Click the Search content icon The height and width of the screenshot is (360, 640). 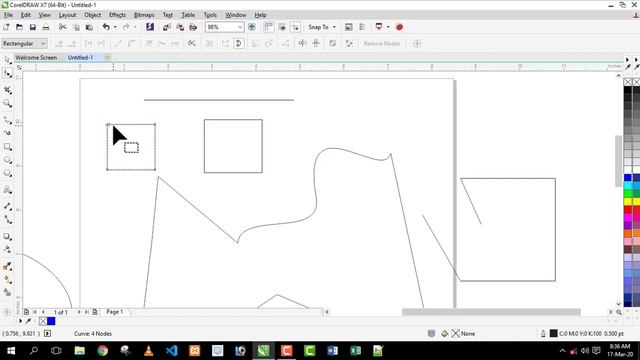point(150,27)
